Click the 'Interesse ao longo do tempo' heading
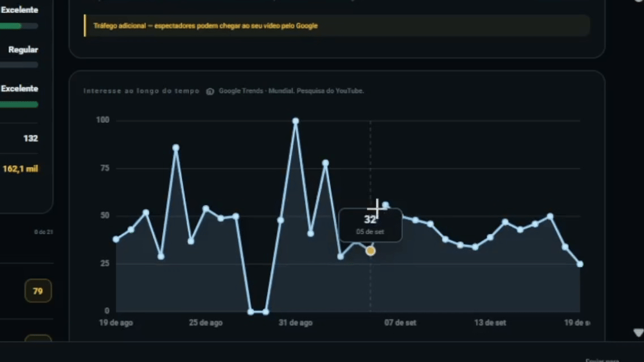Image resolution: width=644 pixels, height=362 pixels. [x=141, y=91]
